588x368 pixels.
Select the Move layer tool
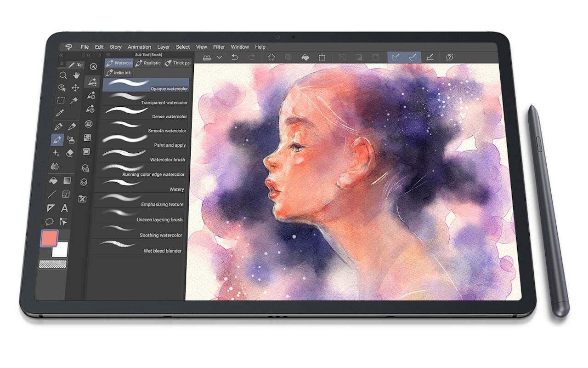point(75,88)
